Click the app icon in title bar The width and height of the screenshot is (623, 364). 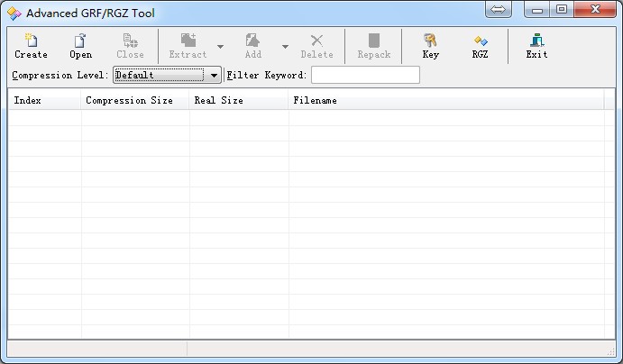(14, 14)
